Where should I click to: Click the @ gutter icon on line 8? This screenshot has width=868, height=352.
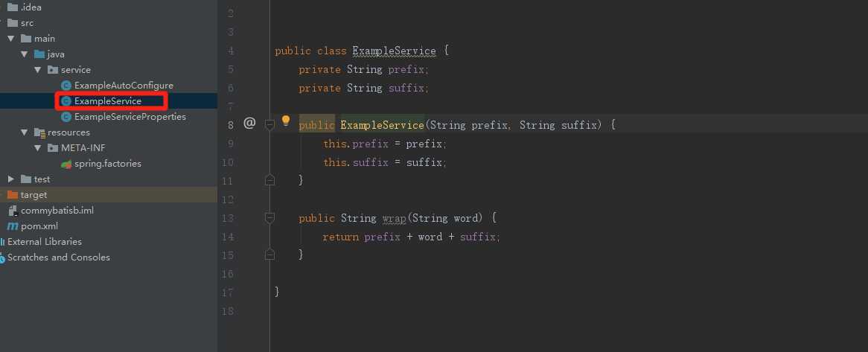(249, 124)
